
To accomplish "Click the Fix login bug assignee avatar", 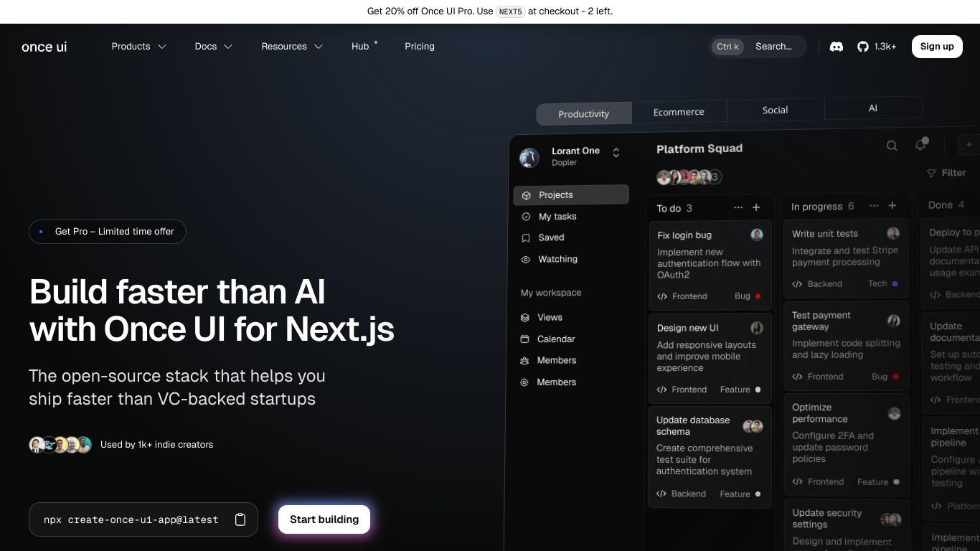I will [x=757, y=235].
